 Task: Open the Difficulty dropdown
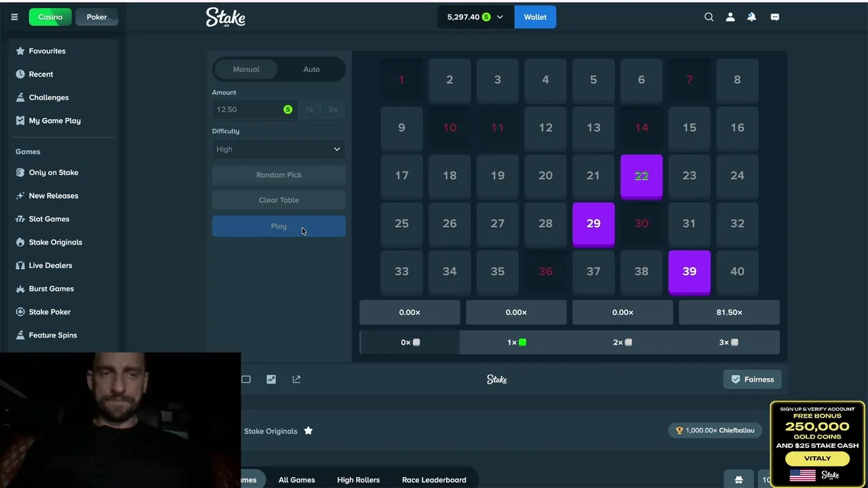pos(279,149)
